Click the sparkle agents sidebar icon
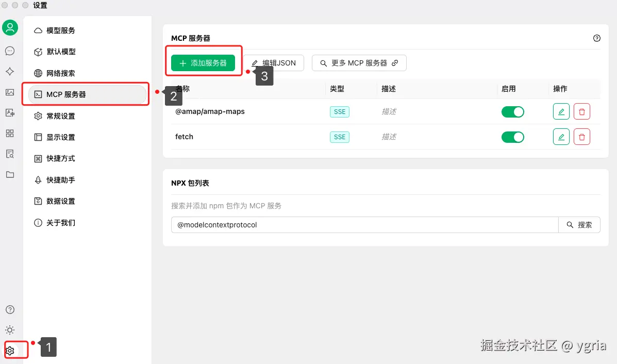This screenshot has height=364, width=617. [x=10, y=72]
